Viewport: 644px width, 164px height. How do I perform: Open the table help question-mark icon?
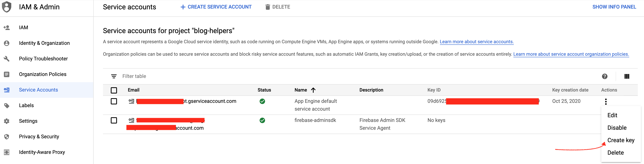click(x=605, y=76)
